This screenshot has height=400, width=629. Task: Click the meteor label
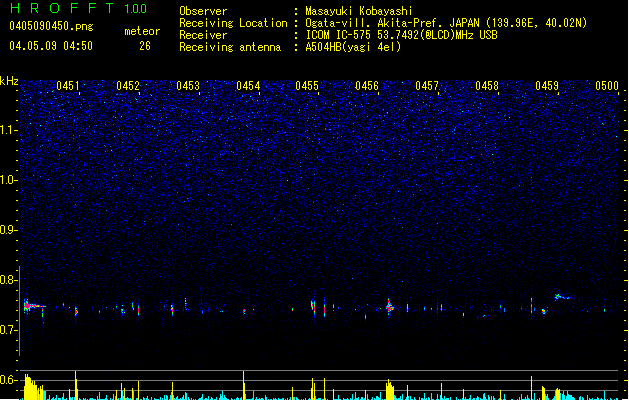click(x=142, y=31)
